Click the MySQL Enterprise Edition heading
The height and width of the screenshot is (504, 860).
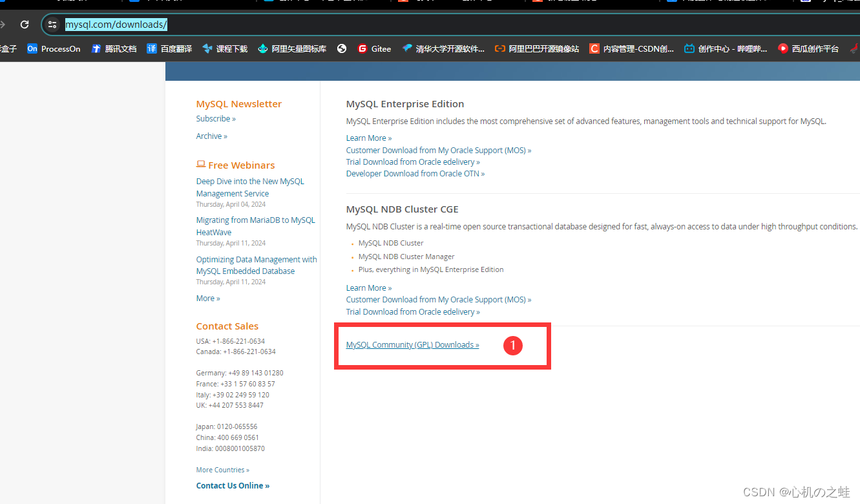tap(405, 104)
